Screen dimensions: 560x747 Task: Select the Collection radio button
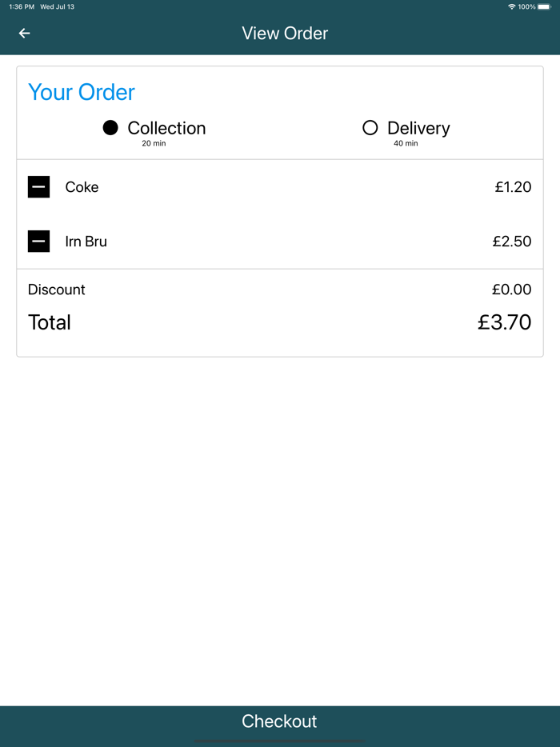pyautogui.click(x=110, y=128)
